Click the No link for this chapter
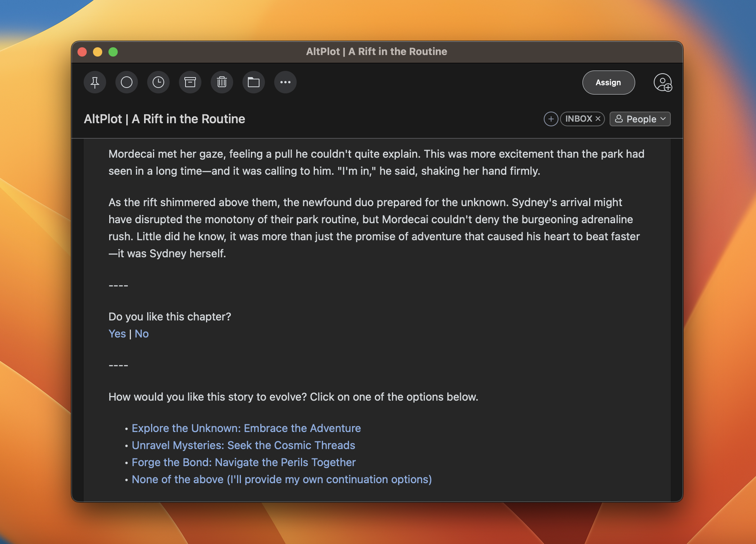756x544 pixels. [x=142, y=334]
